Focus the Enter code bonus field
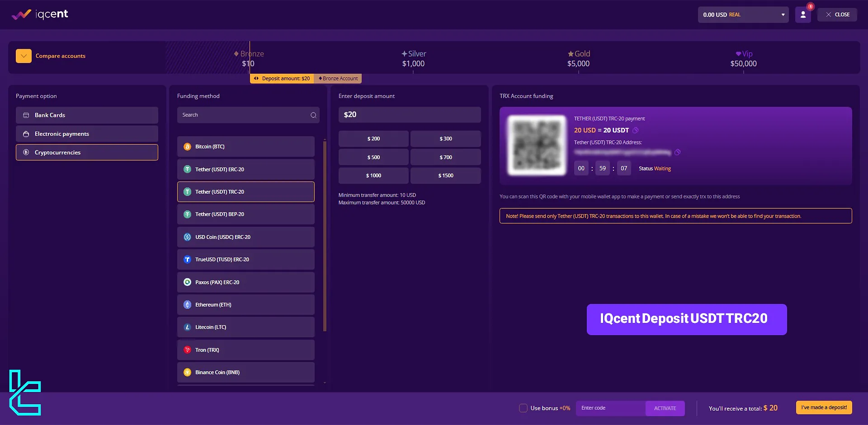Image resolution: width=868 pixels, height=425 pixels. tap(611, 408)
